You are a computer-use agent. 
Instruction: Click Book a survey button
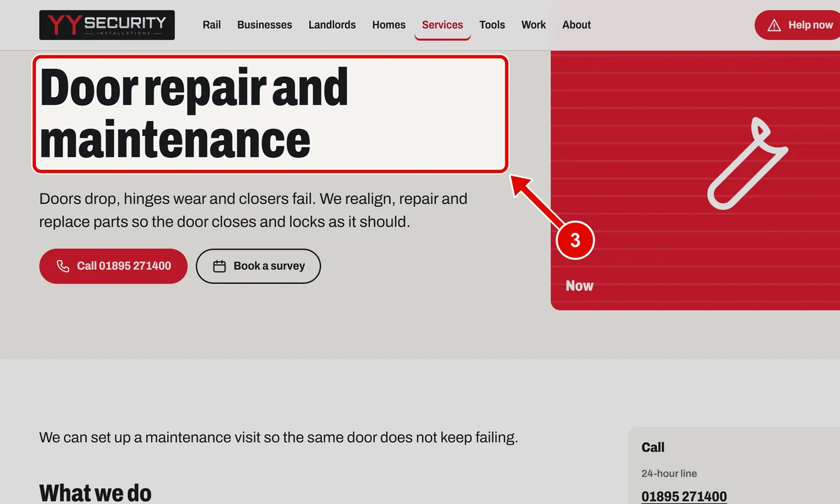point(259,266)
